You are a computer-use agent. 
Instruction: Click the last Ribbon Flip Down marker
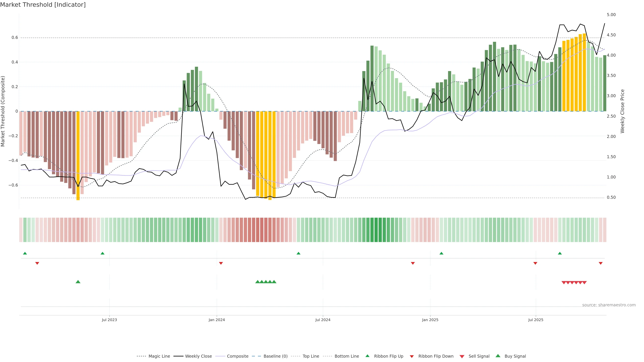tap(601, 263)
